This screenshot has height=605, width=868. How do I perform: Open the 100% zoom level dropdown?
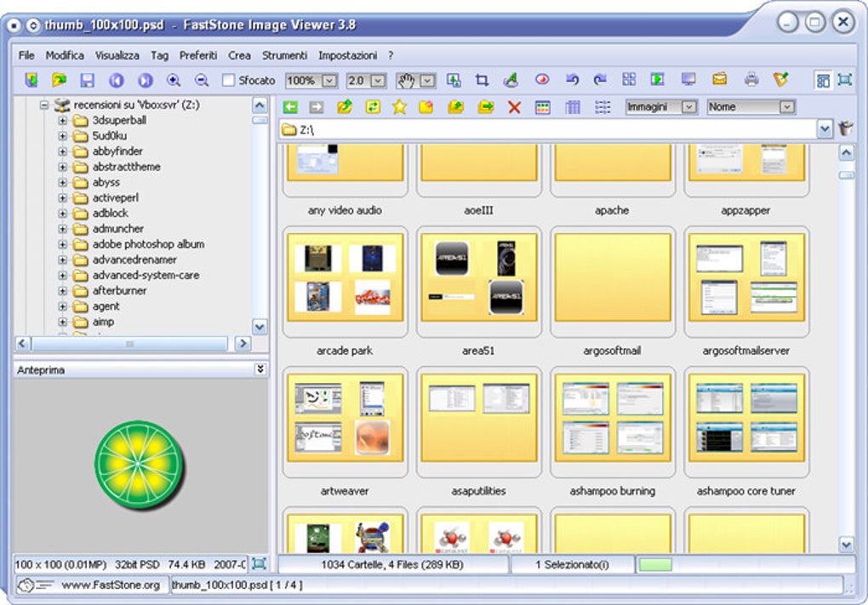coord(328,81)
